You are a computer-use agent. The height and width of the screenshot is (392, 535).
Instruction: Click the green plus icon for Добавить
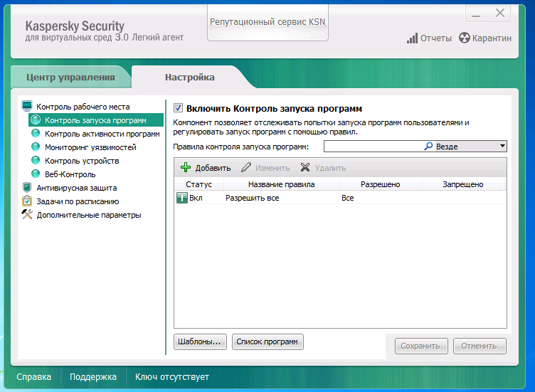click(x=186, y=167)
